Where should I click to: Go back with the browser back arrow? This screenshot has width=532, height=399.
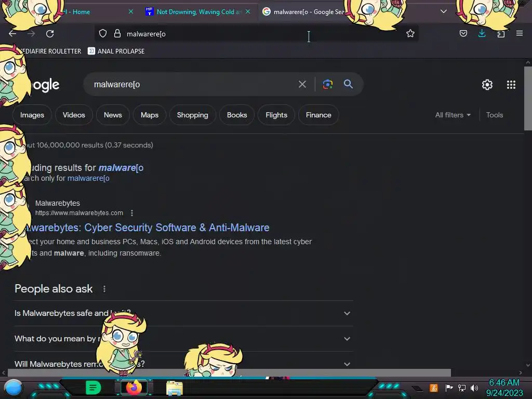12,34
